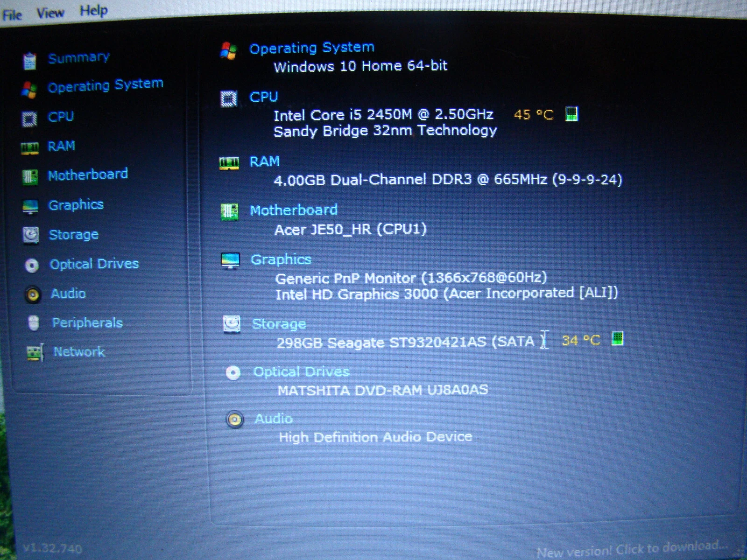Click the board icon beside Motherboard summary heading

click(x=229, y=212)
